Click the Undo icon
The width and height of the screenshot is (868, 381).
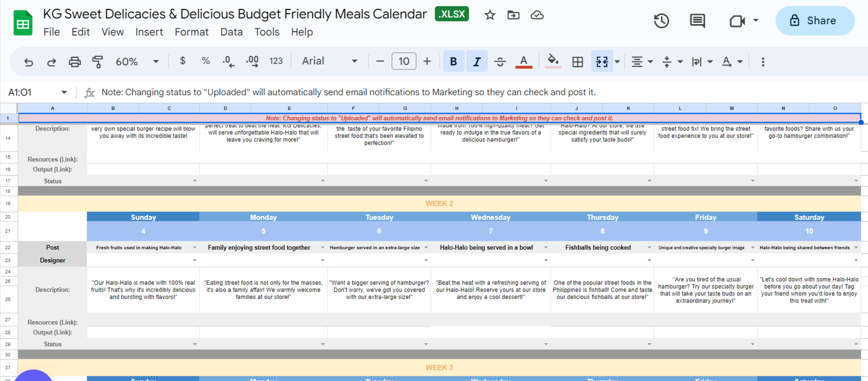click(x=28, y=62)
